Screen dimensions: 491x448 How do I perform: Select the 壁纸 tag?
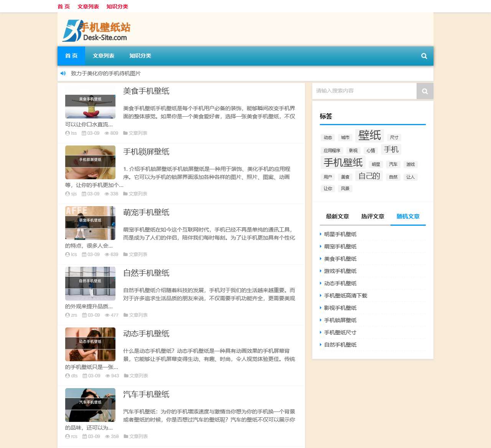pyautogui.click(x=369, y=135)
